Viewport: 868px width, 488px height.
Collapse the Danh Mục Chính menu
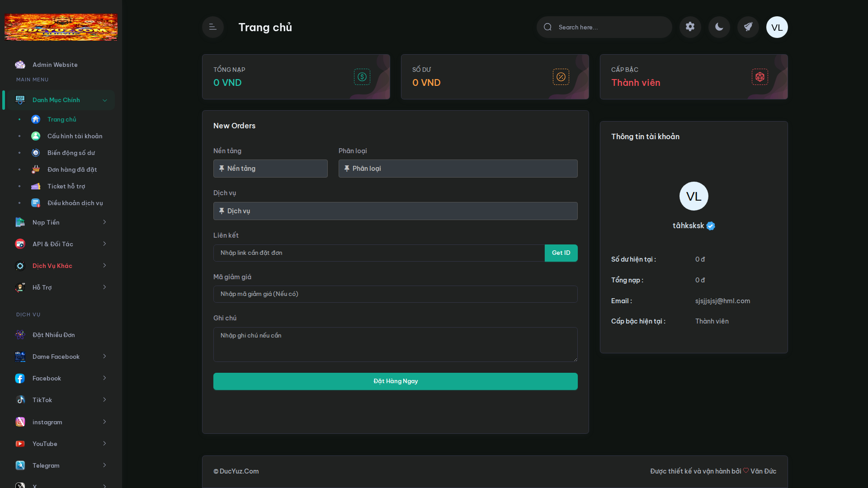[x=61, y=100]
